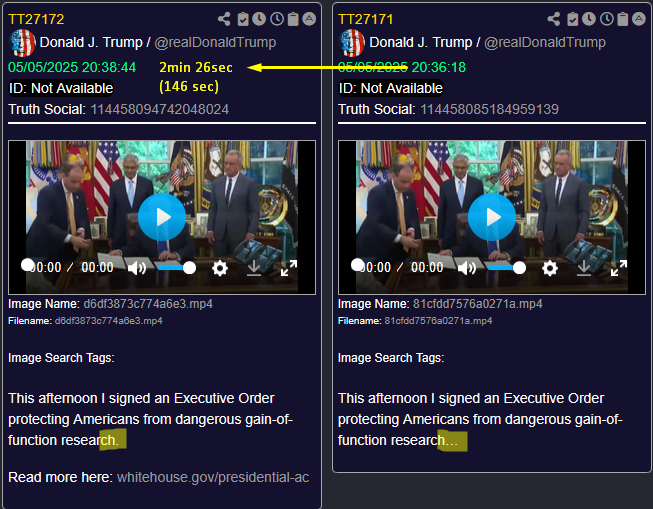Viewport: 653px width, 509px height.
Task: Click the seek handle on TT27171 video
Action: click(357, 264)
